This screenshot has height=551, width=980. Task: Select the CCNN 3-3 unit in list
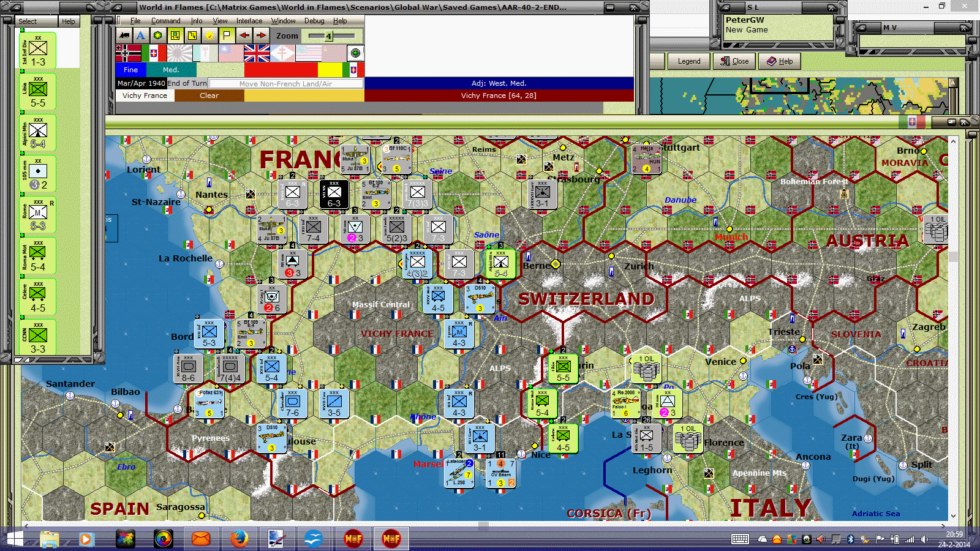click(x=38, y=337)
